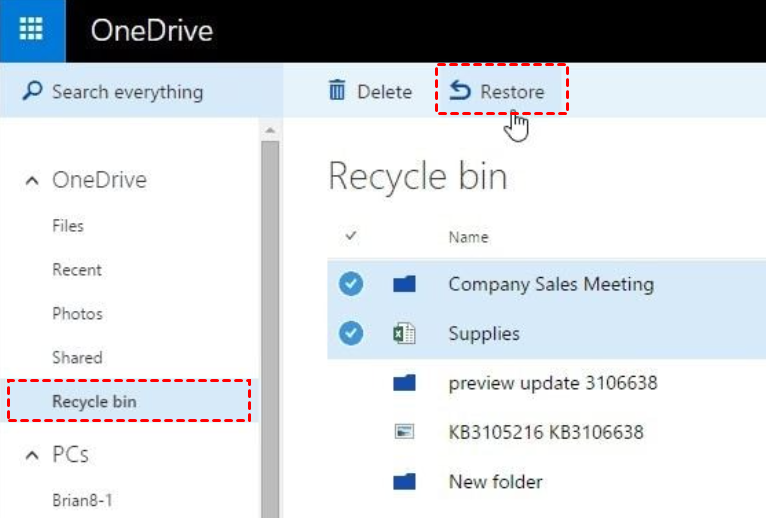Click the OneDrive title link
Viewport: 766px width, 518px height.
(x=151, y=30)
